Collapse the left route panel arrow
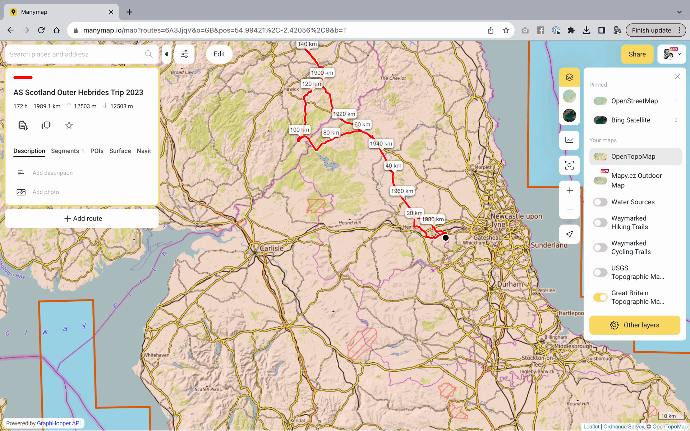 [x=166, y=54]
